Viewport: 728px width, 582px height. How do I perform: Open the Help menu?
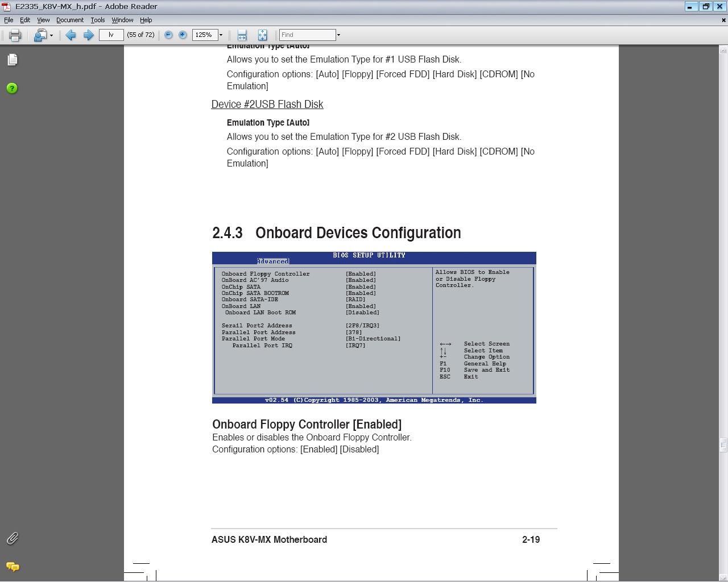(x=146, y=20)
